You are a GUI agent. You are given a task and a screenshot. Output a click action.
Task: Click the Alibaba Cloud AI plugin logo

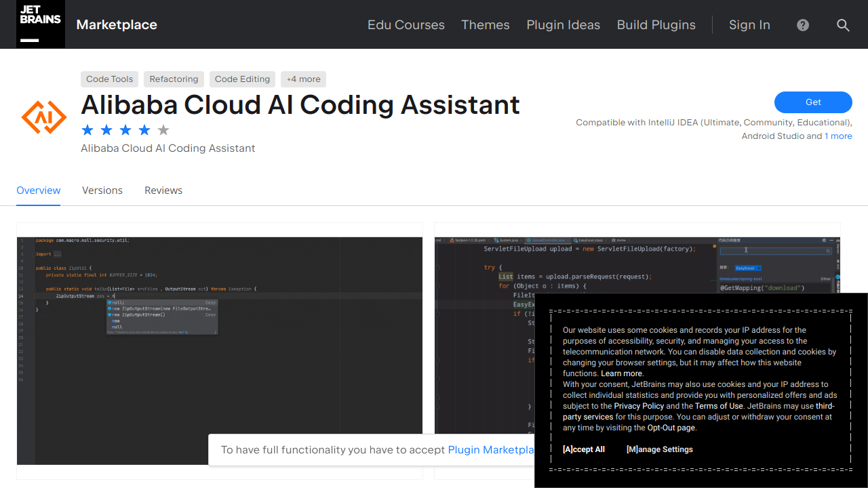(x=44, y=117)
